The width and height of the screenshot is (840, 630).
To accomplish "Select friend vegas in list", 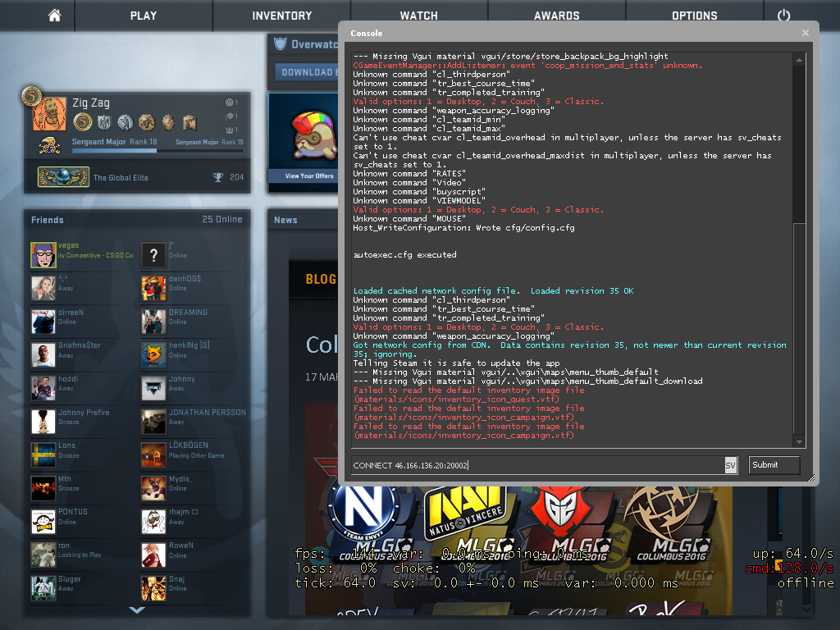I will (x=81, y=254).
